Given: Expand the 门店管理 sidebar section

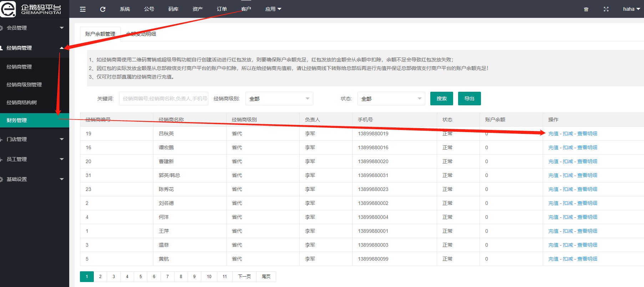Looking at the screenshot, I should pyautogui.click(x=35, y=139).
